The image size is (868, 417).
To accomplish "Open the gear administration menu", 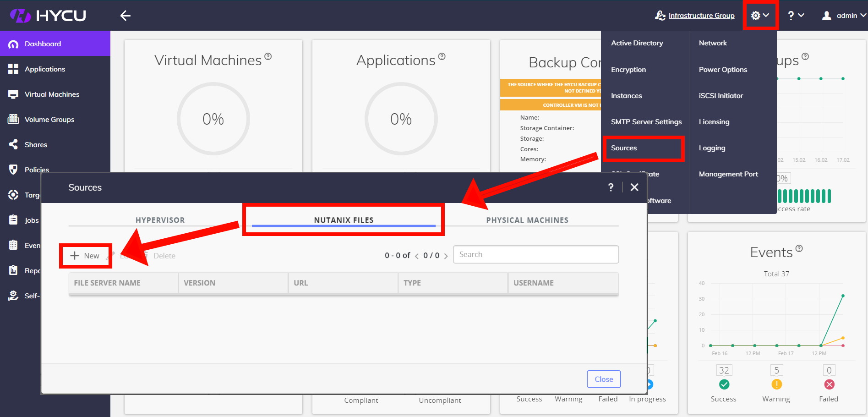I will [760, 16].
